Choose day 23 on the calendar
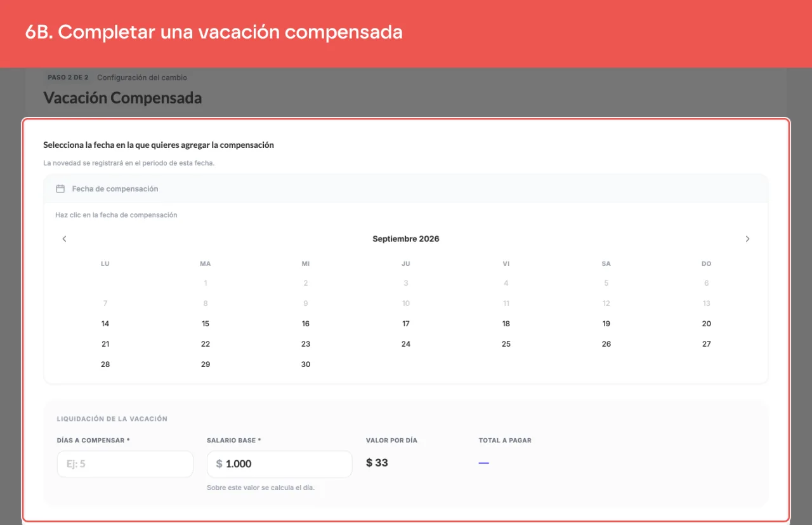 (306, 344)
